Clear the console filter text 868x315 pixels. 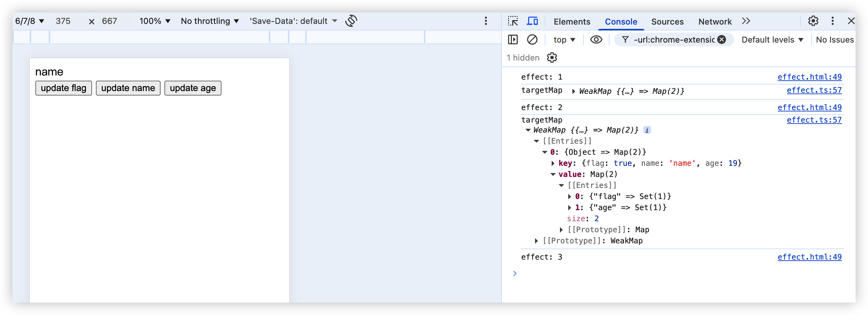(722, 40)
